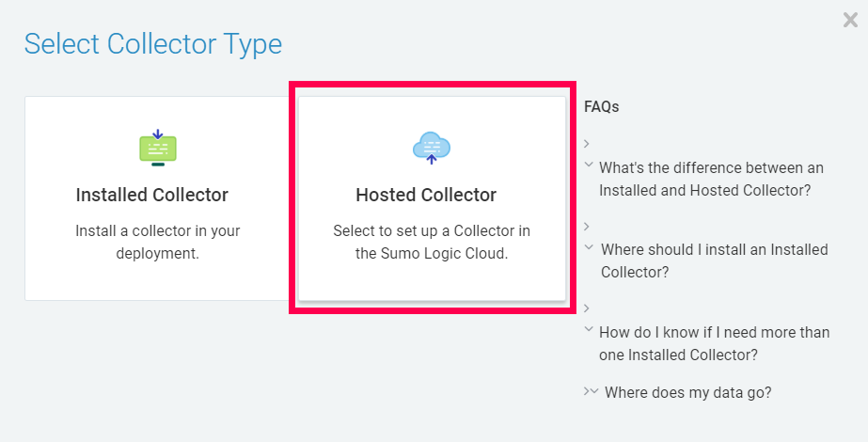Click right-pointing chevron above the Installed-versus-Hosted difference question
868x442 pixels.
tap(587, 144)
